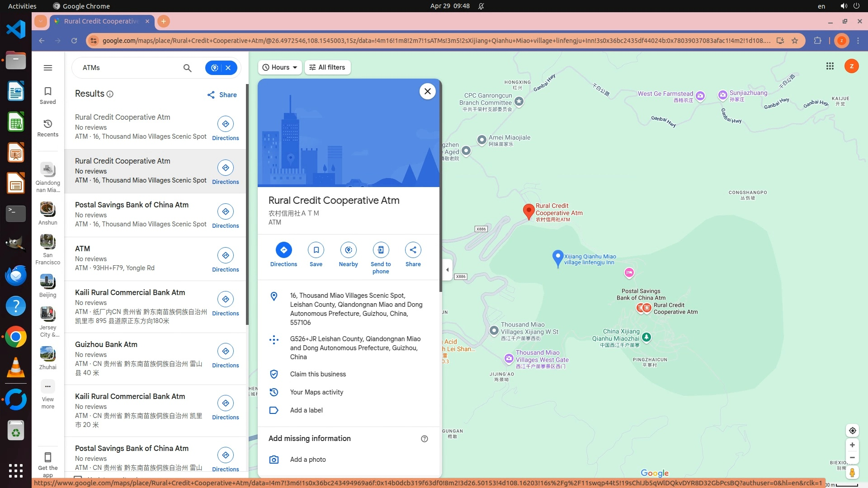
Task: Open the main hamburger menu
Action: 48,68
